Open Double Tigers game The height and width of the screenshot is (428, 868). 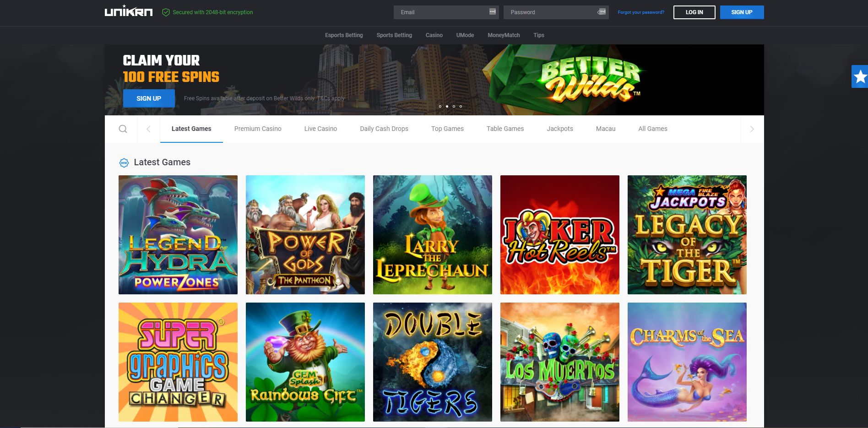(433, 362)
